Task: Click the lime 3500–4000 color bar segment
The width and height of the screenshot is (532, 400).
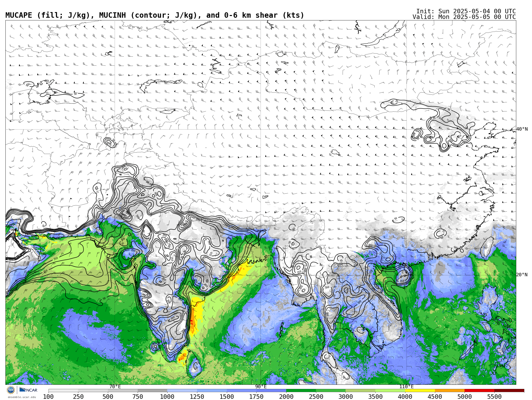Action: [x=390, y=391]
